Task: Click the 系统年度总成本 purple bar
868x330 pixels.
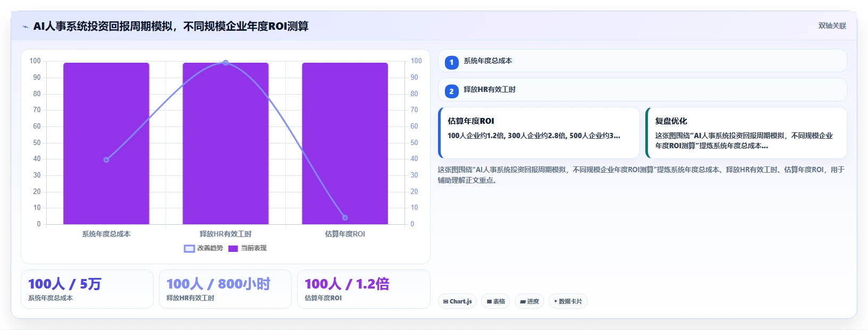Action: [x=106, y=143]
